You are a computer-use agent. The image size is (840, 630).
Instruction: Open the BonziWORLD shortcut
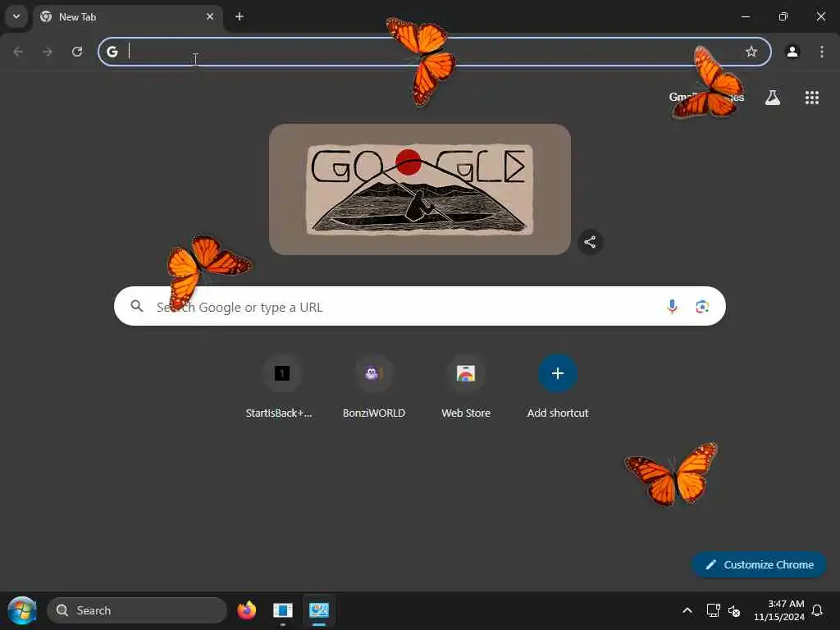(x=374, y=387)
